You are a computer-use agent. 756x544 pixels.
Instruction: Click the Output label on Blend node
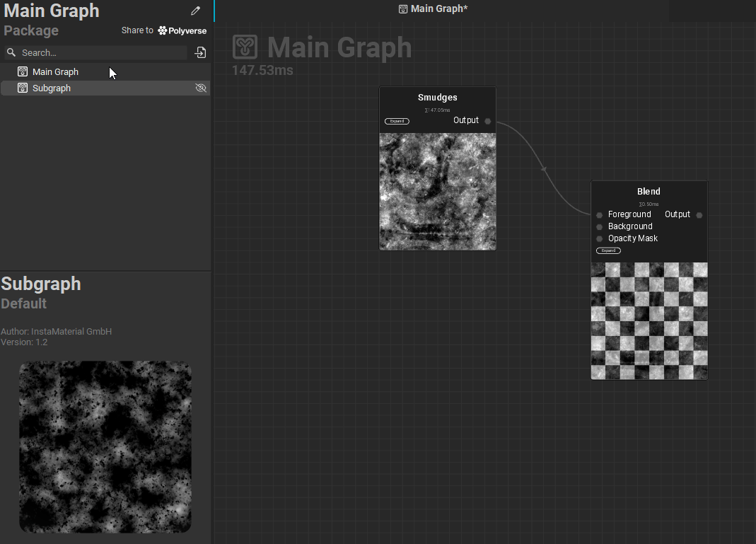click(x=677, y=214)
